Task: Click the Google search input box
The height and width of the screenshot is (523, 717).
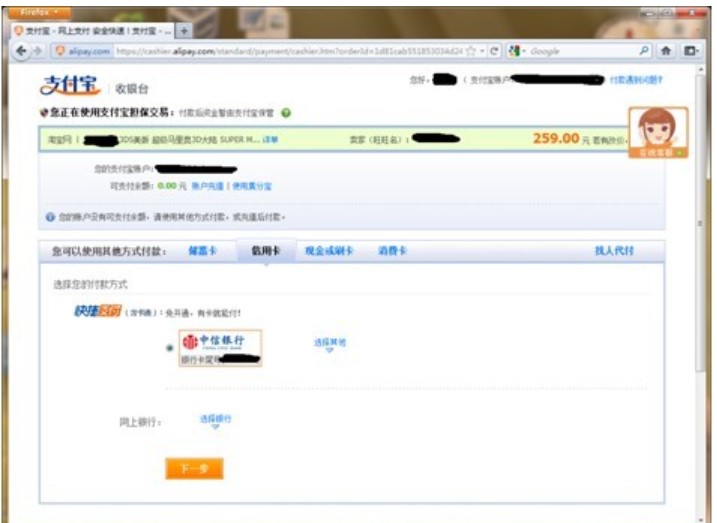Action: [583, 51]
